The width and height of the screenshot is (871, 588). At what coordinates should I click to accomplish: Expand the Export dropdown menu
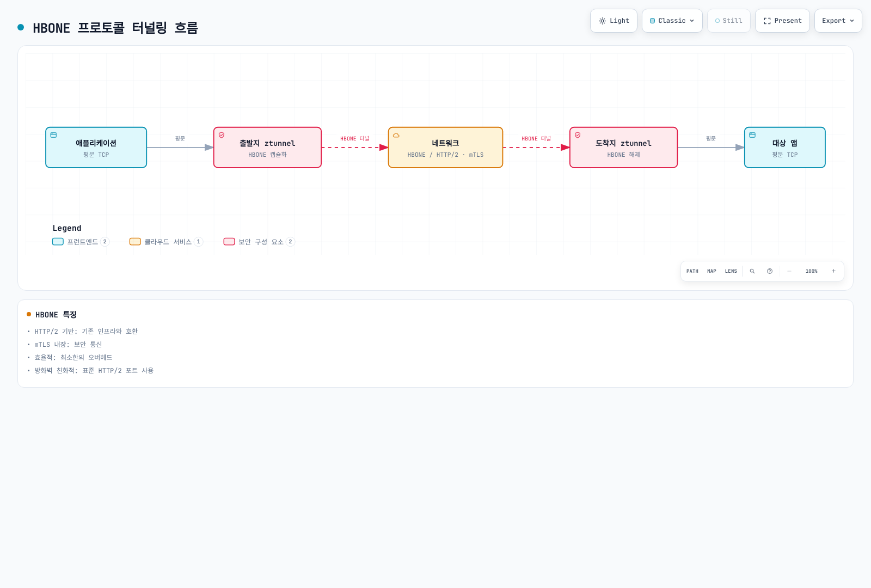(x=838, y=21)
